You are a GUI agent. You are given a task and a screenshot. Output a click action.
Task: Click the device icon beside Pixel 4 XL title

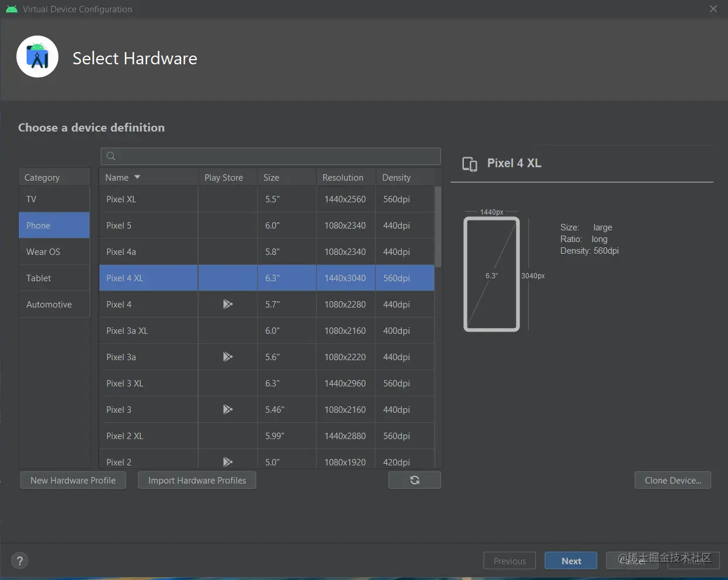[x=470, y=164]
